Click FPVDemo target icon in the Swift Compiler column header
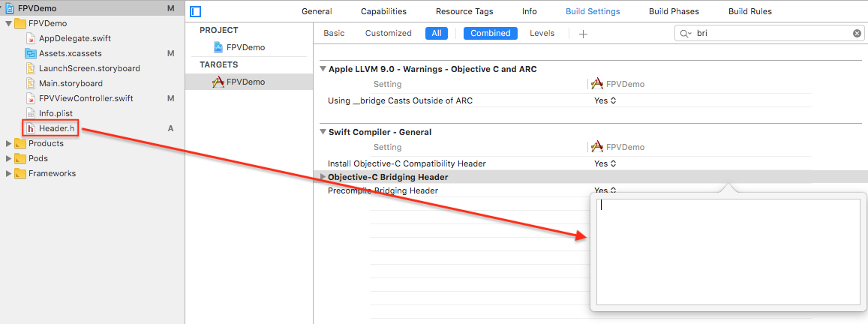 [x=596, y=147]
